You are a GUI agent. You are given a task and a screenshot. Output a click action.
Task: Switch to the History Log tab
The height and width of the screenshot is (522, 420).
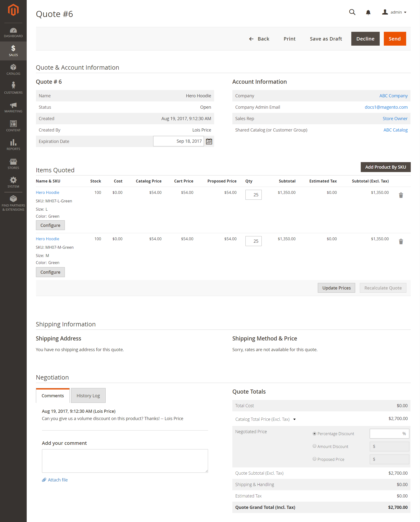coord(88,396)
